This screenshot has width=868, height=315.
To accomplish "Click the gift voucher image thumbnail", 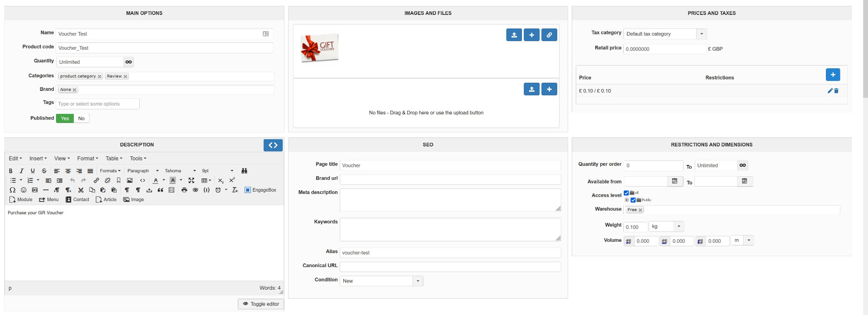I will pos(319,47).
